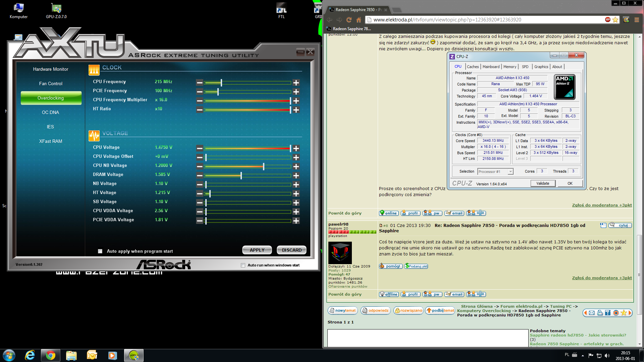This screenshot has height=362, width=644.
Task: Show hidden system tray icons arrow
Action: tap(583, 355)
